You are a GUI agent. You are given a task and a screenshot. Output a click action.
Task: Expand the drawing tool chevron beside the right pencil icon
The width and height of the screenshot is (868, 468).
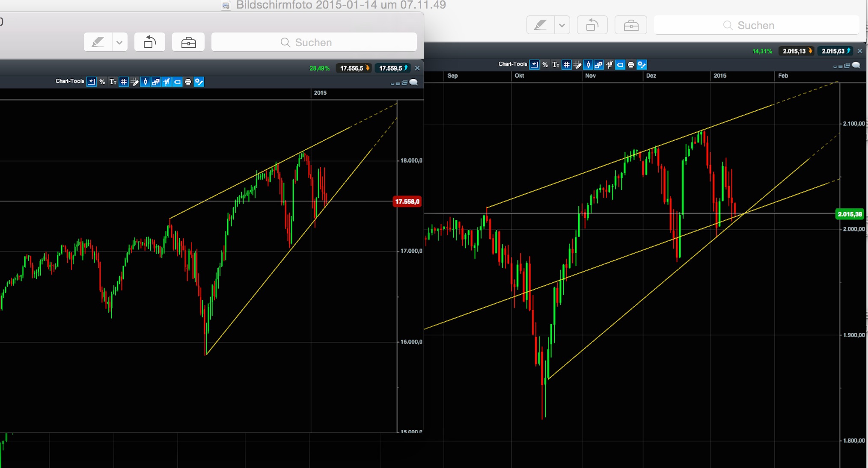coord(563,25)
